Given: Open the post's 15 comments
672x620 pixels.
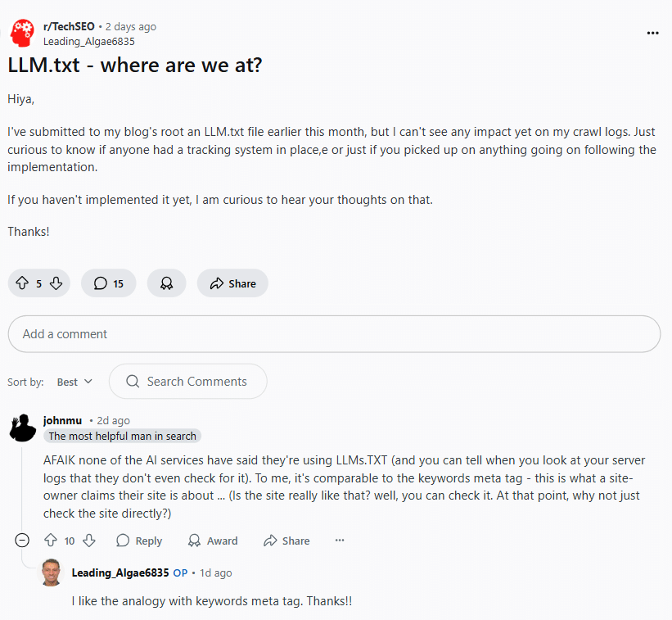Looking at the screenshot, I should [109, 283].
